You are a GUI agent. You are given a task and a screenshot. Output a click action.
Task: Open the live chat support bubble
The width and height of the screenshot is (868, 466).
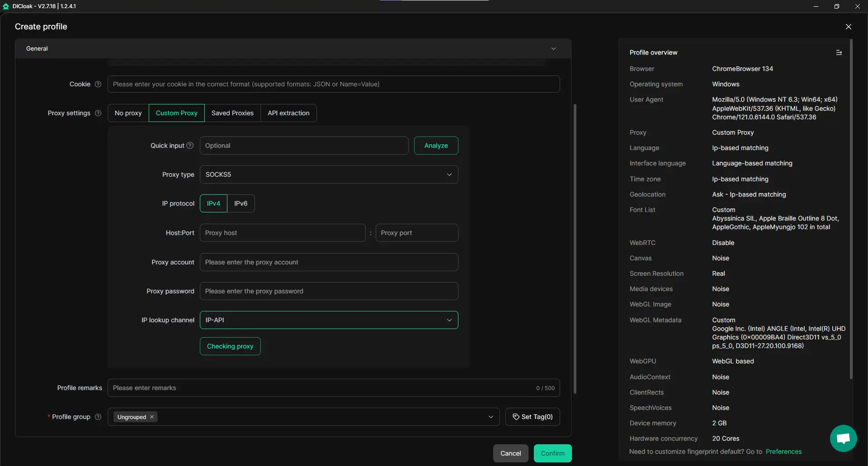click(843, 438)
